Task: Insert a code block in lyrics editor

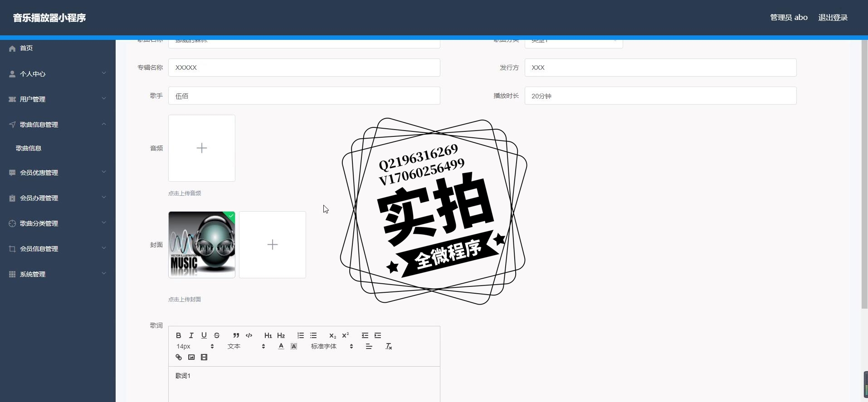Action: [x=249, y=335]
